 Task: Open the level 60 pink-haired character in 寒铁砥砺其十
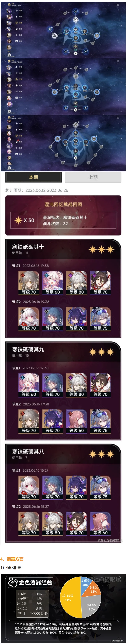coord(53,283)
